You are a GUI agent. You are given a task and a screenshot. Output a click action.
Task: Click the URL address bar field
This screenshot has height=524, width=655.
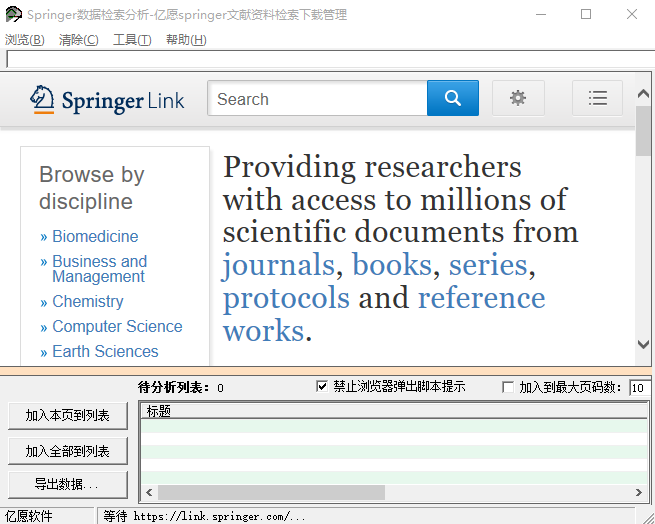pyautogui.click(x=331, y=59)
